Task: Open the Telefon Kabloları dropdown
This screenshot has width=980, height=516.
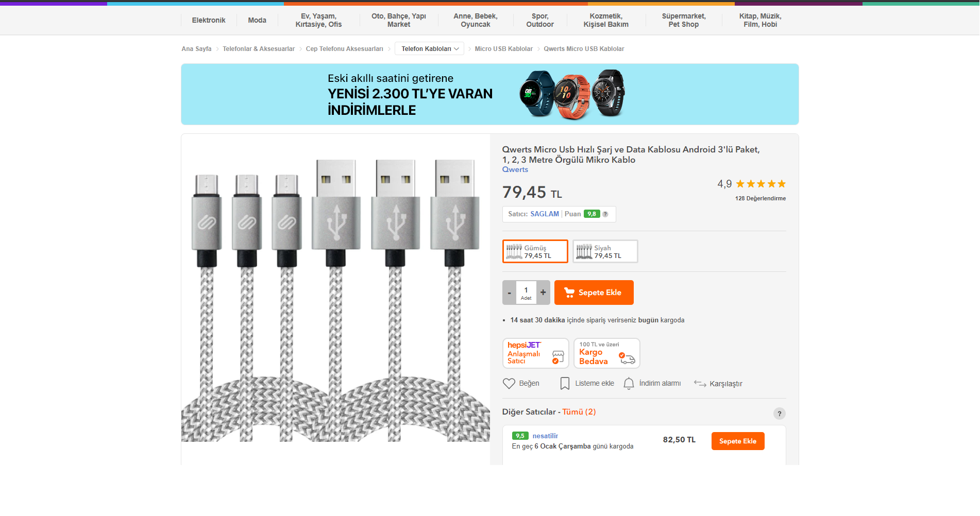Action: [429, 48]
